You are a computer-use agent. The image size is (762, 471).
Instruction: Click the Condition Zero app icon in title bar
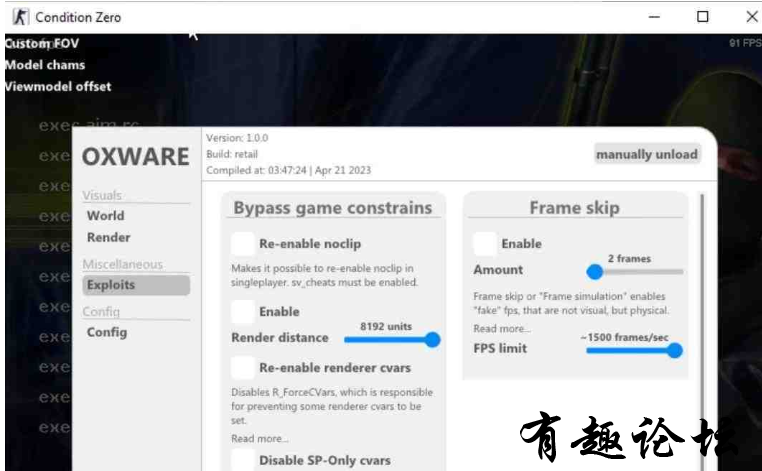pyautogui.click(x=20, y=17)
